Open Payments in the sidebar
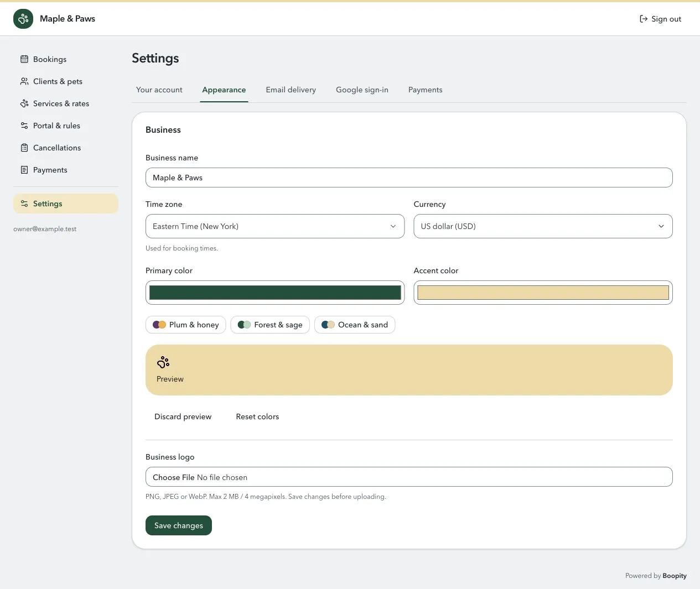700x589 pixels. click(66, 170)
